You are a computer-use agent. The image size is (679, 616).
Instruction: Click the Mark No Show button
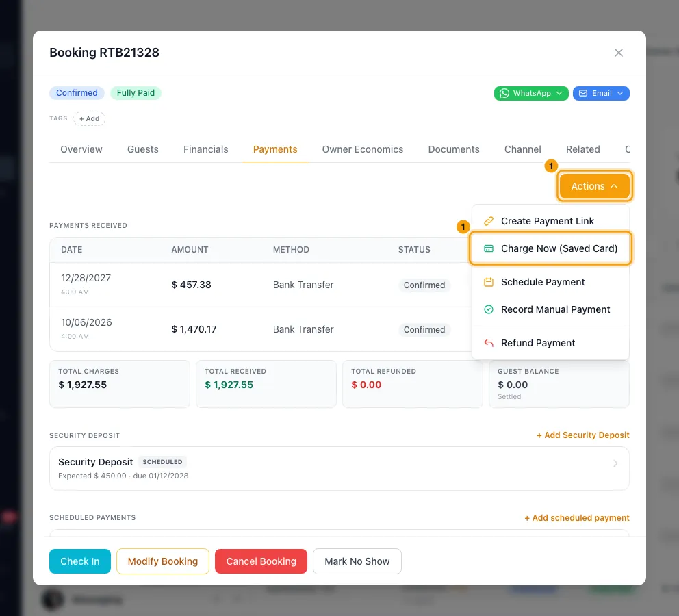(x=357, y=561)
